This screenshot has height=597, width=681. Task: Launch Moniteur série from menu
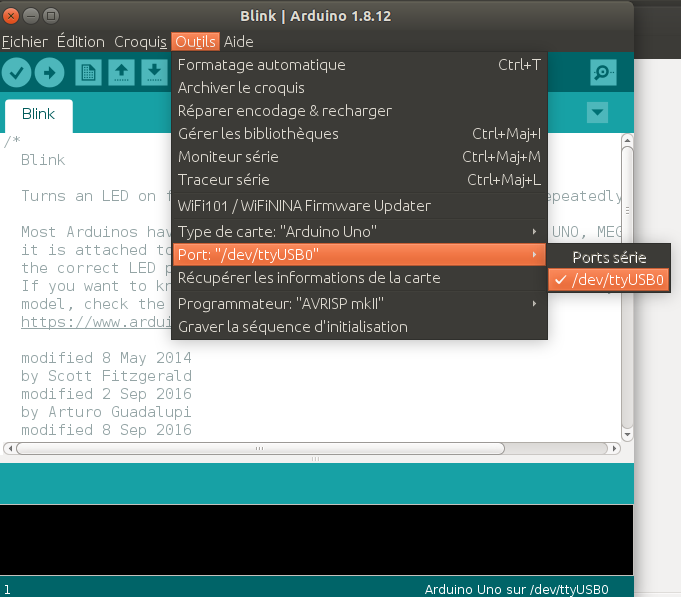point(359,157)
